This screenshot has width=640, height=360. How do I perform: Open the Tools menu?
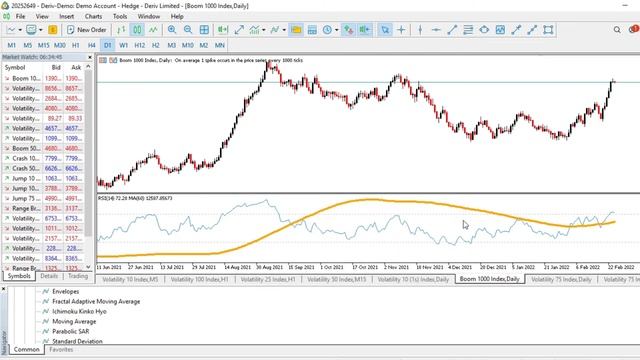tap(120, 16)
